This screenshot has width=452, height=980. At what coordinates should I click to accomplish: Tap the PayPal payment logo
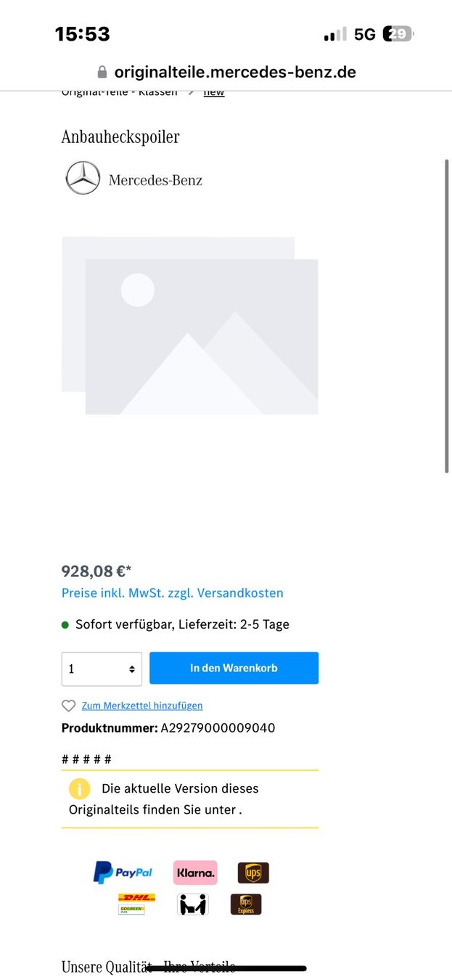[x=123, y=872]
